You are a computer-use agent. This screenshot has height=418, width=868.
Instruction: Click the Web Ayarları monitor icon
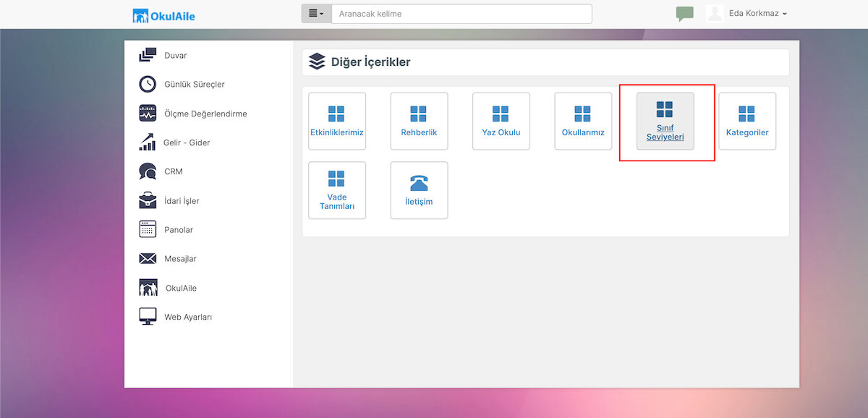(x=148, y=316)
